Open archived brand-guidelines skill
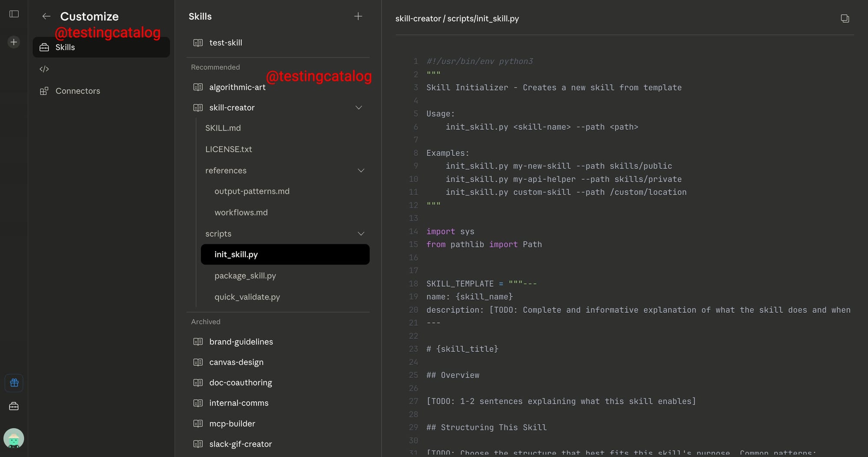 tap(241, 342)
